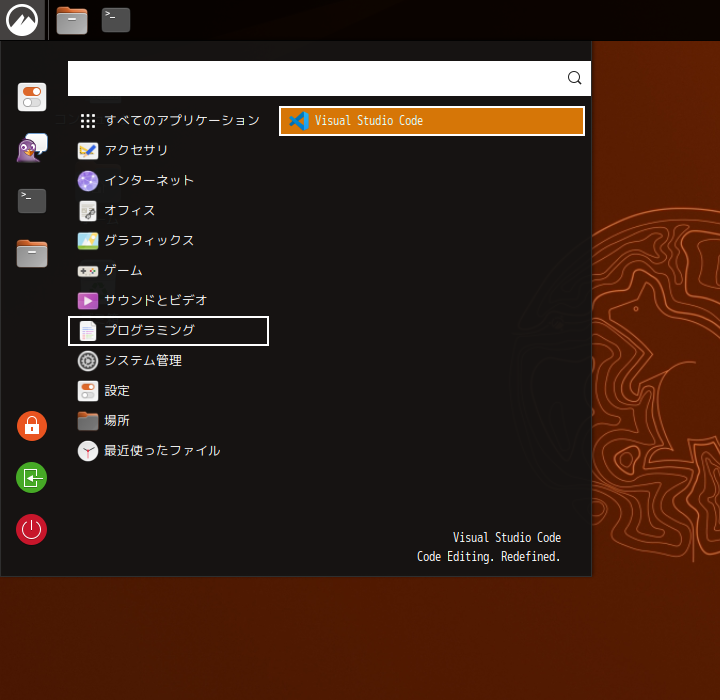720x700 pixels.
Task: Click the pencil-ruler icon beside アクセサリ
Action: click(88, 151)
